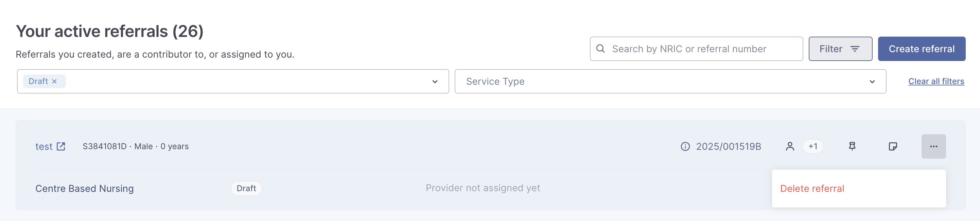This screenshot has height=221, width=980.
Task: Click the search magnifier icon
Action: pyautogui.click(x=600, y=48)
